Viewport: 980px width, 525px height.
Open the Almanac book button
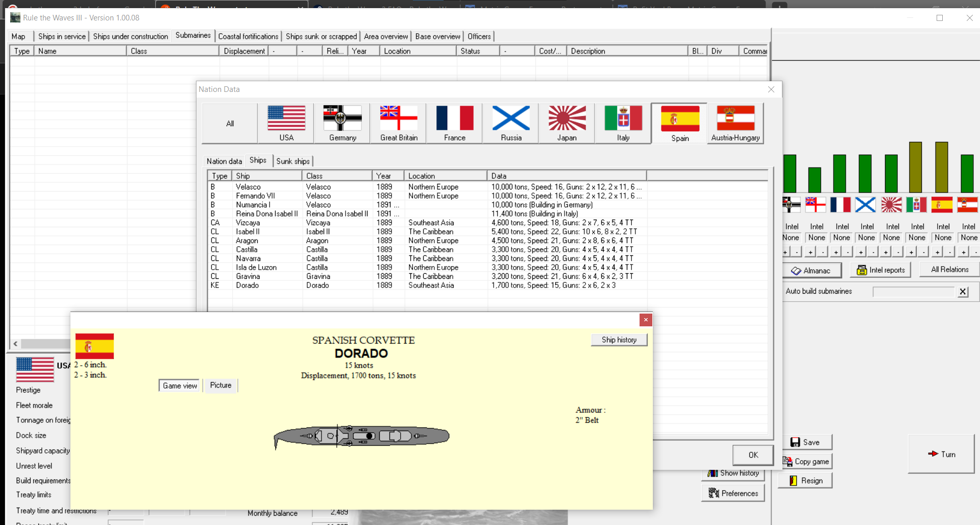[812, 270]
